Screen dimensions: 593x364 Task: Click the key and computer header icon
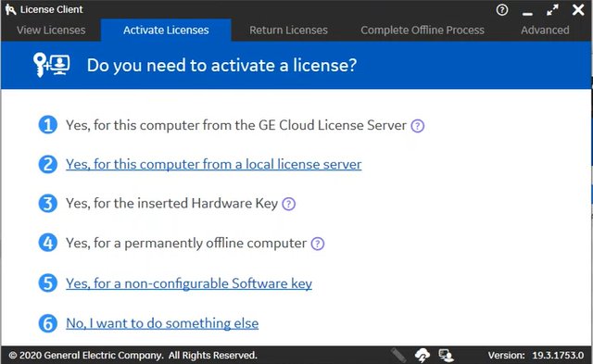point(52,65)
